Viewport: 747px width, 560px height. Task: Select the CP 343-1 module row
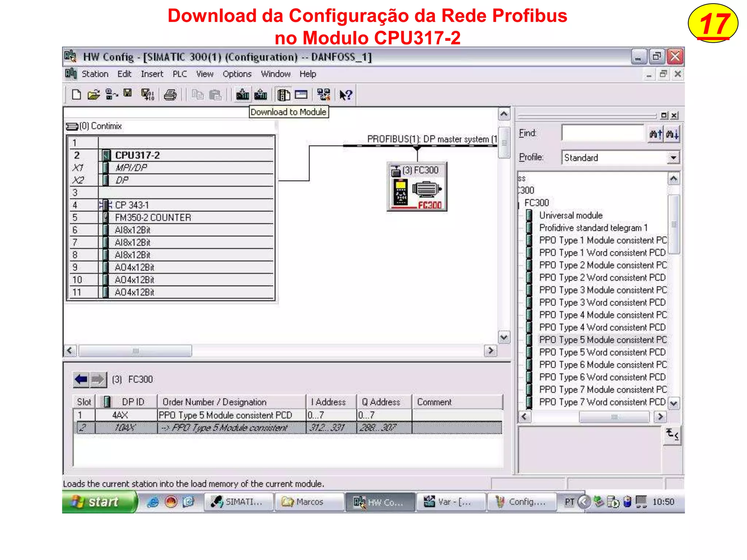click(172, 205)
